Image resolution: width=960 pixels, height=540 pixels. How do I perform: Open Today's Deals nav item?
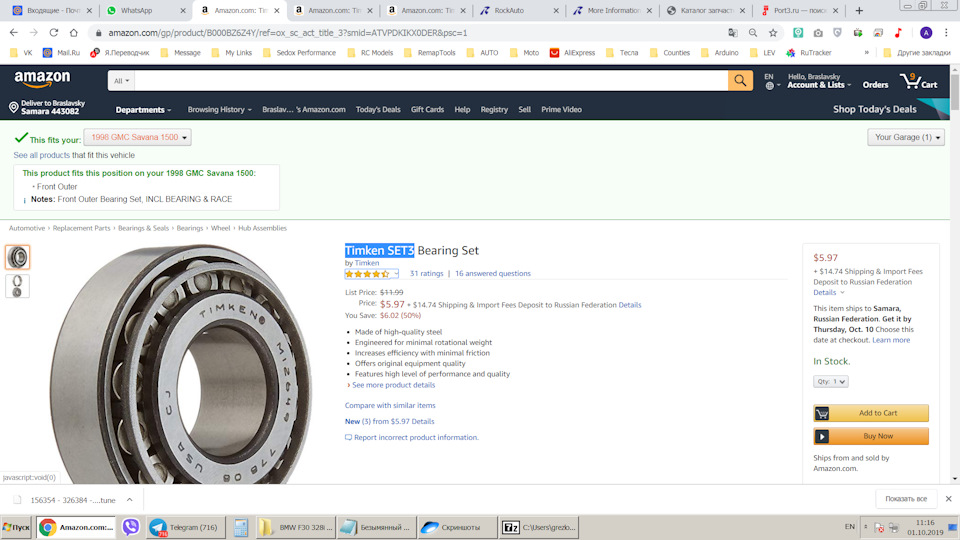tap(378, 110)
